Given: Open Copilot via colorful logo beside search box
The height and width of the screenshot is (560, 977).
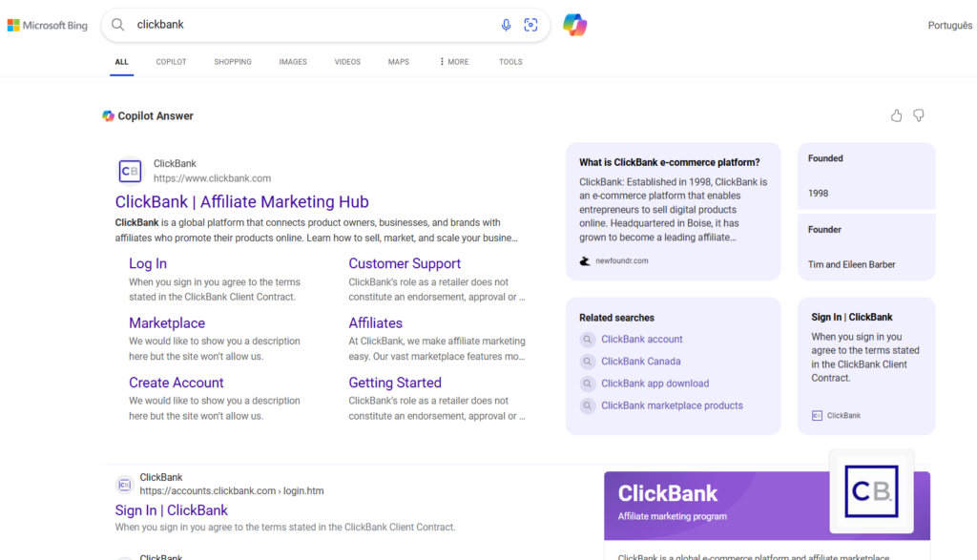Looking at the screenshot, I should pos(574,25).
